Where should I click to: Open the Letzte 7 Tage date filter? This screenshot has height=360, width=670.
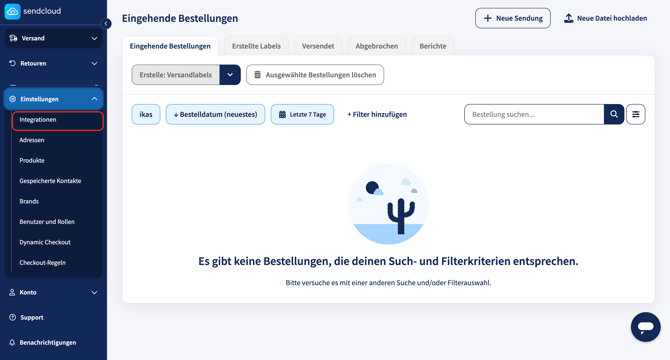(302, 114)
